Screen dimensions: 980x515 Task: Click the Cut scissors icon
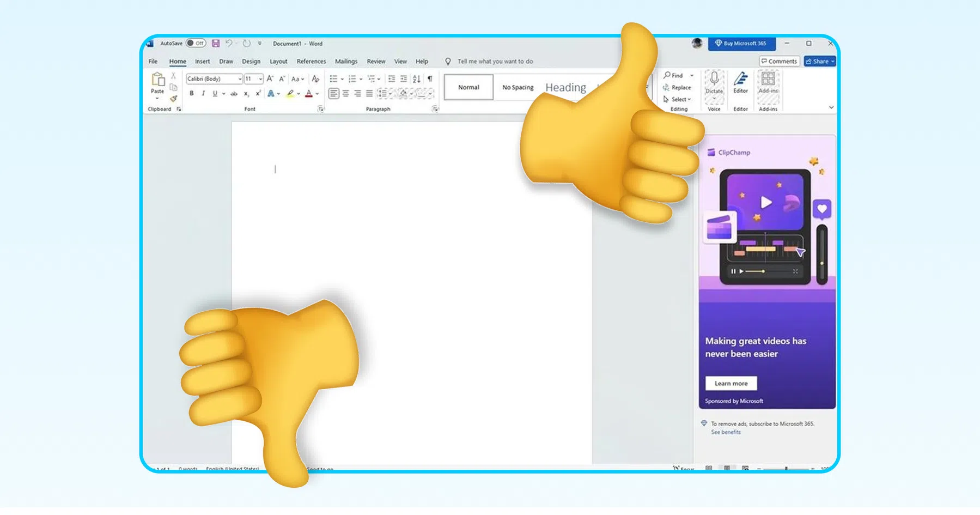[173, 76]
